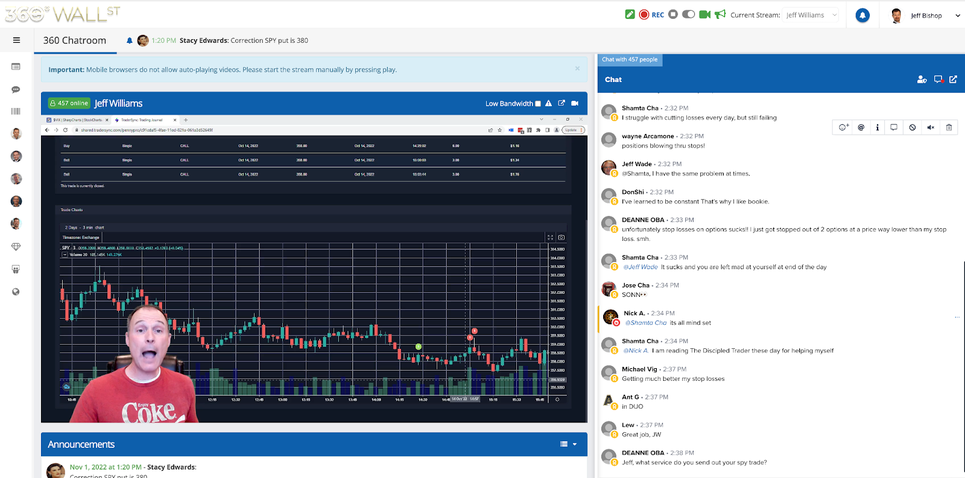Click Nick A.'s avatar in the chat
Image resolution: width=965 pixels, height=478 pixels.
pyautogui.click(x=611, y=317)
